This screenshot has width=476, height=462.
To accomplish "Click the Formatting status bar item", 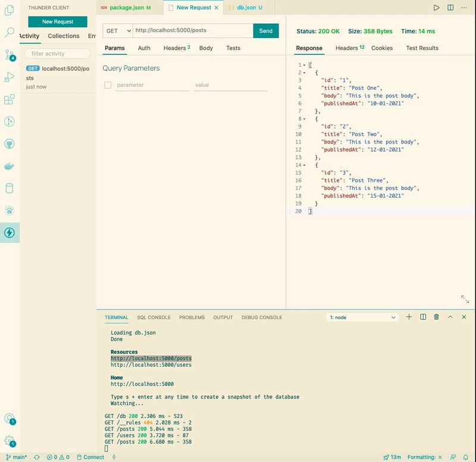I will click(424, 457).
